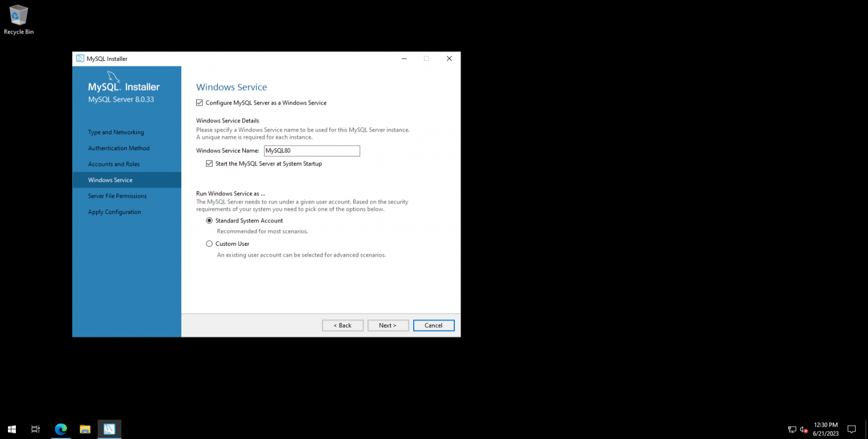Select the Standard System Account option
The width and height of the screenshot is (868, 439).
point(209,220)
